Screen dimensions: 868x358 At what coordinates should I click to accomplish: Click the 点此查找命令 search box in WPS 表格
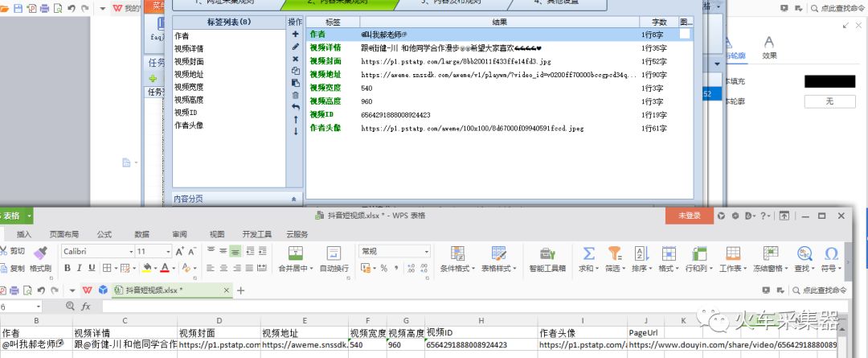tap(821, 290)
